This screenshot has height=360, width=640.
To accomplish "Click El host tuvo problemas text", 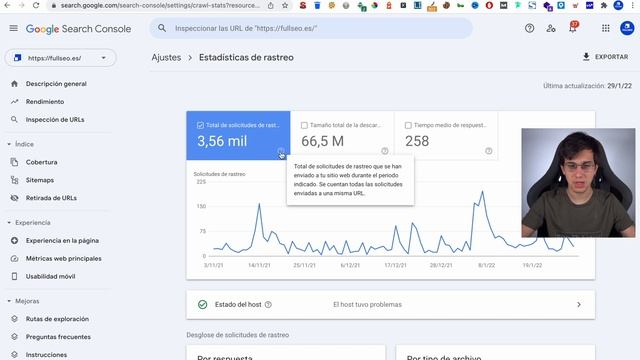I will 367,304.
